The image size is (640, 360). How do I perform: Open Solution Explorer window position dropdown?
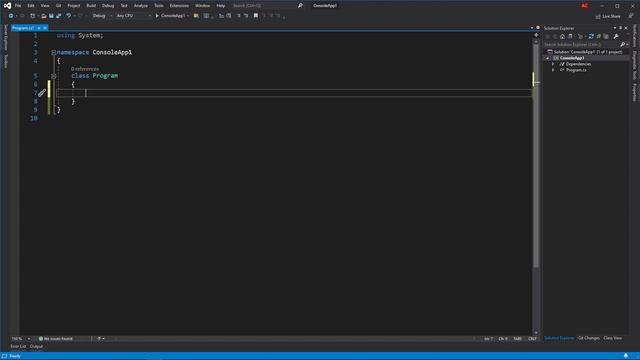point(615,28)
